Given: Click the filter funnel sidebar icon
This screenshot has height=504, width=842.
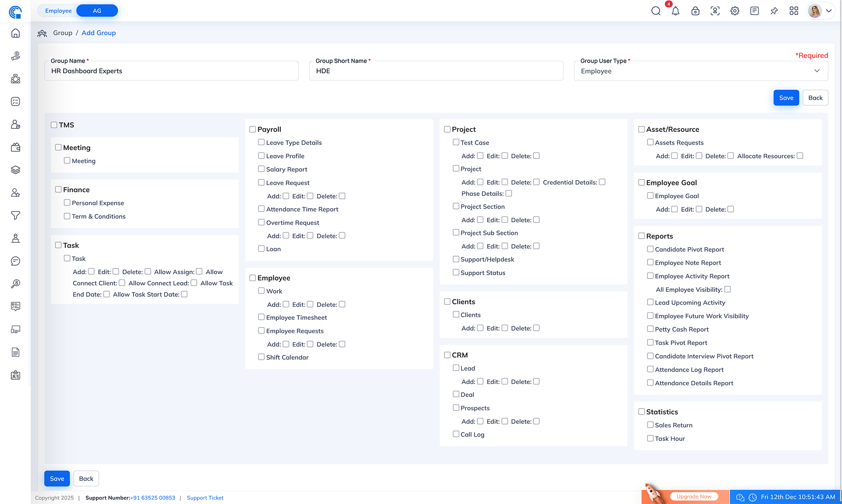Looking at the screenshot, I should (15, 215).
